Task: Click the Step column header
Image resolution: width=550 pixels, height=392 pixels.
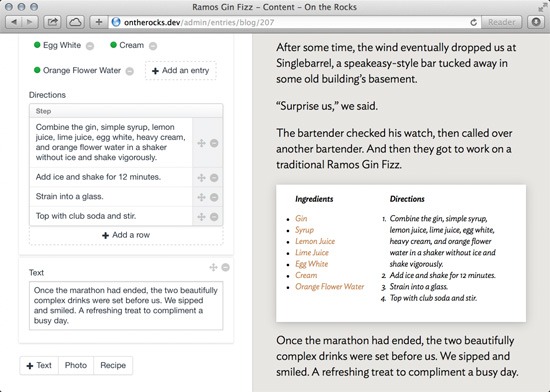Action: point(126,111)
